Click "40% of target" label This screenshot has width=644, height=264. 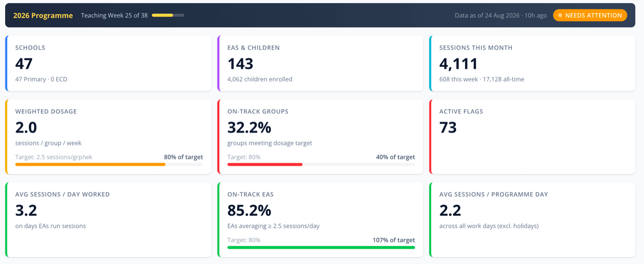tap(396, 157)
